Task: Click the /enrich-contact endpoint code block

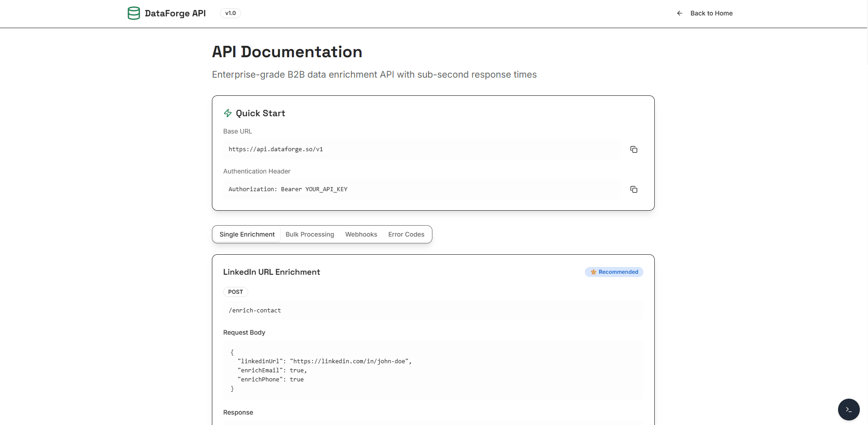Action: (x=433, y=311)
